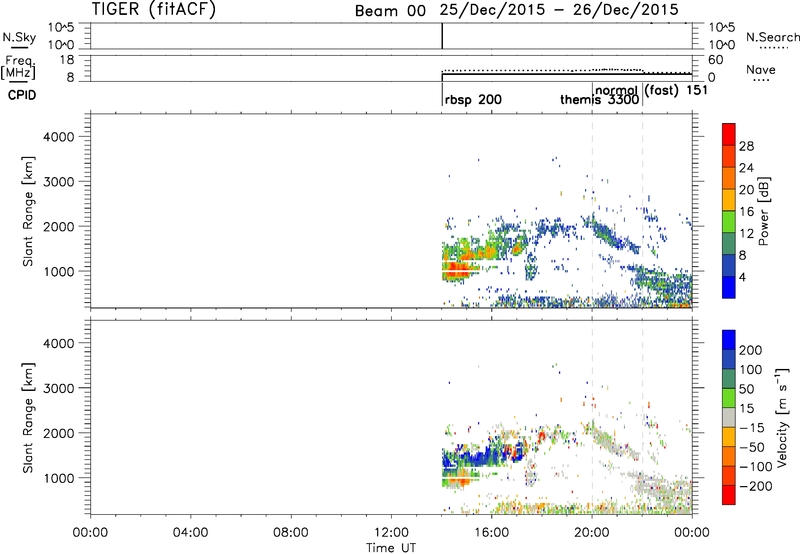
Task: Select the N.Sky legend label
Action: (19, 37)
